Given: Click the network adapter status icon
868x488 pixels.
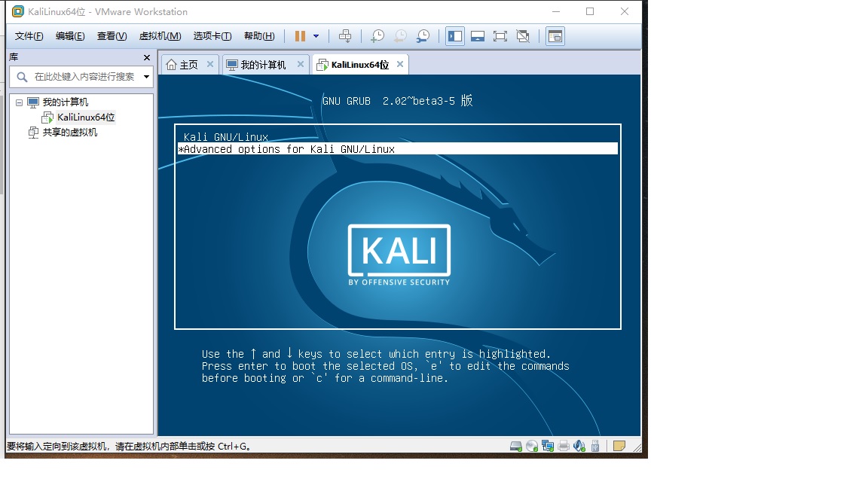Looking at the screenshot, I should (548, 446).
